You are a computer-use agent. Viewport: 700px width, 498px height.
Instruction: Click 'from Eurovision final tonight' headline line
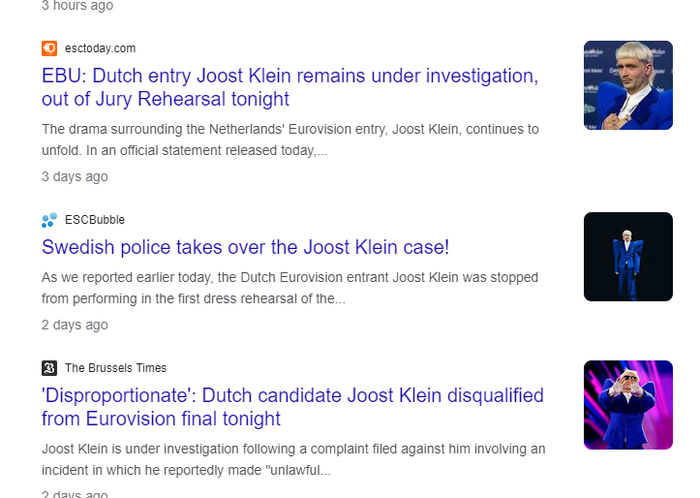coord(161,419)
